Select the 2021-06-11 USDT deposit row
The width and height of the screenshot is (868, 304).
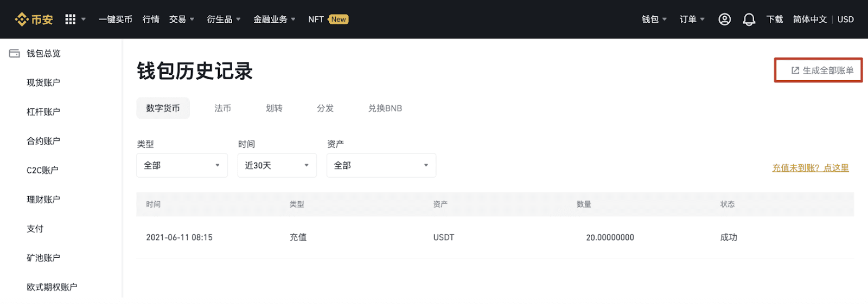click(495, 237)
